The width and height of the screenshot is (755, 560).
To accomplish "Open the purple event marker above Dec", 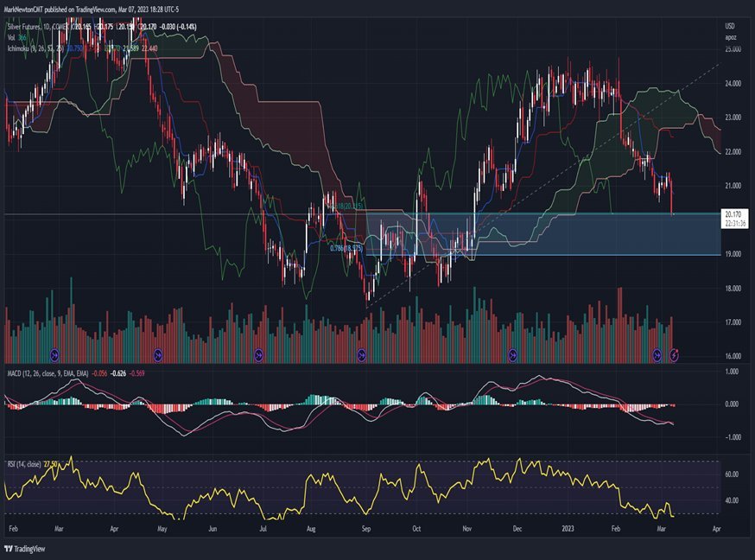I will [x=513, y=354].
